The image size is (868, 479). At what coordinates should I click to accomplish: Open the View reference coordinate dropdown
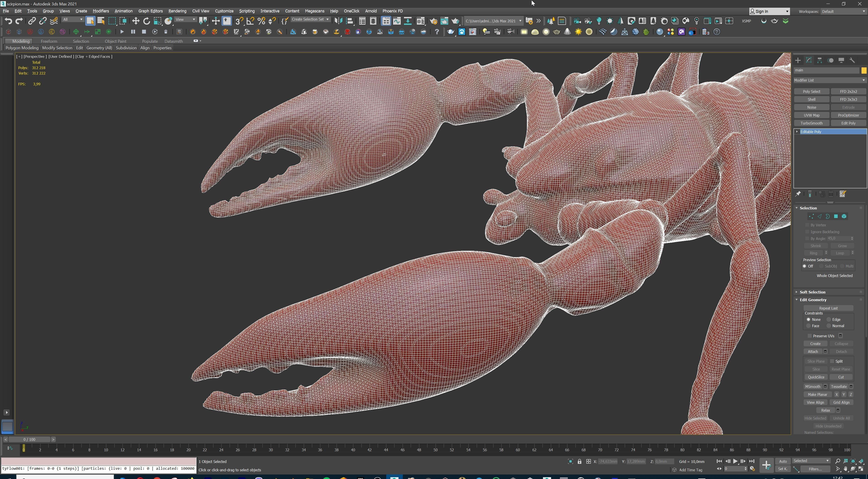[x=185, y=19]
